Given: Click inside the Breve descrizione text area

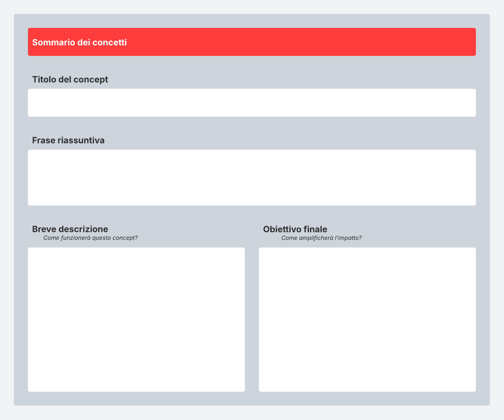Looking at the screenshot, I should coord(136,320).
